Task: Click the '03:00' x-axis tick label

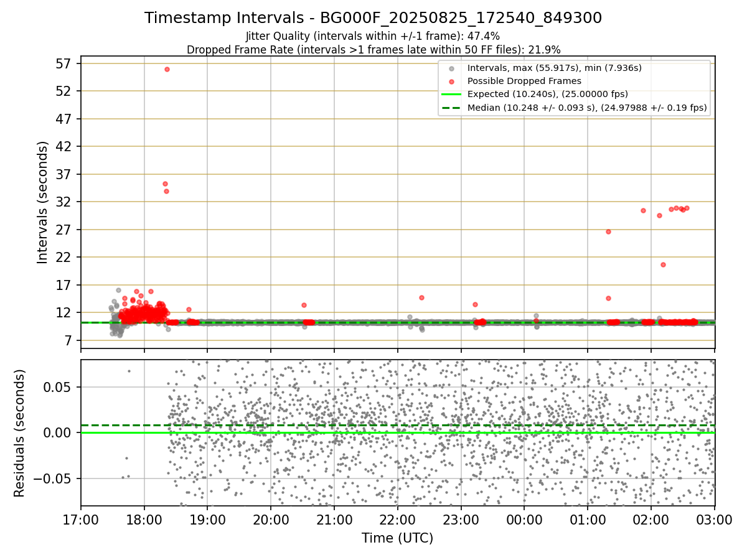Action: (x=715, y=520)
